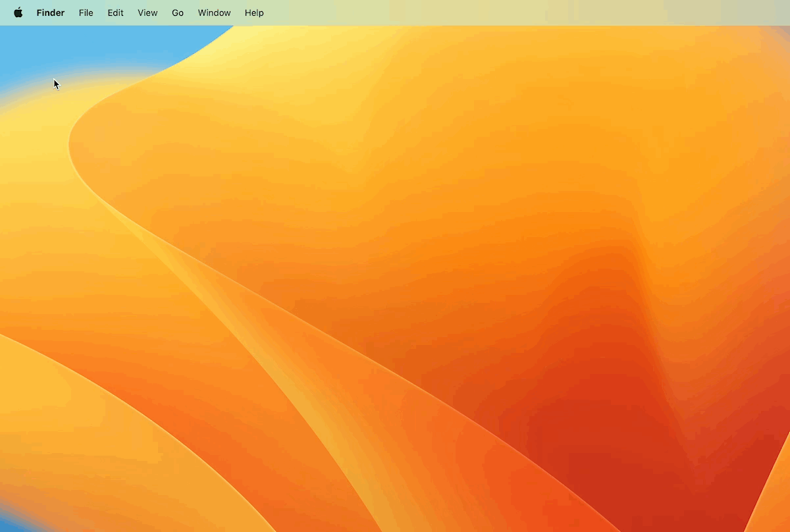Open the Apple menu

(18, 13)
